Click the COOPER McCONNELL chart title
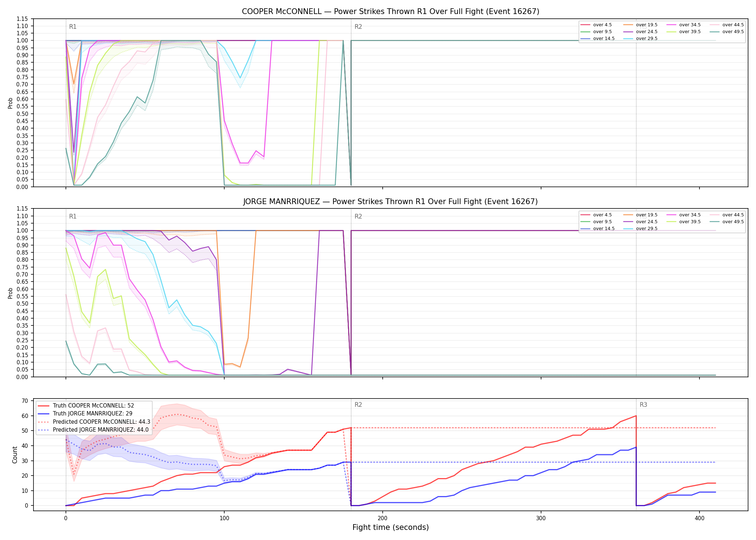This screenshot has height=540, width=756. [x=391, y=12]
